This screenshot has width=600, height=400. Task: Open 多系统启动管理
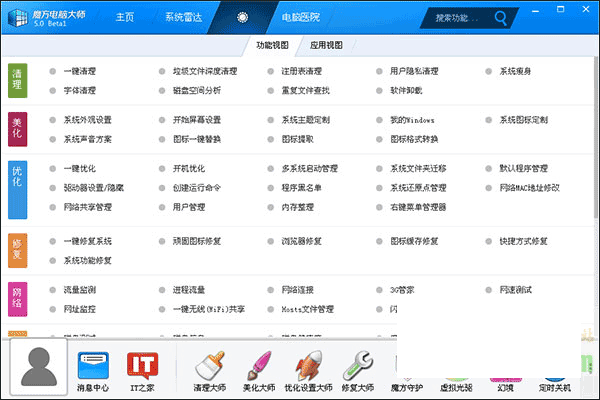(310, 168)
